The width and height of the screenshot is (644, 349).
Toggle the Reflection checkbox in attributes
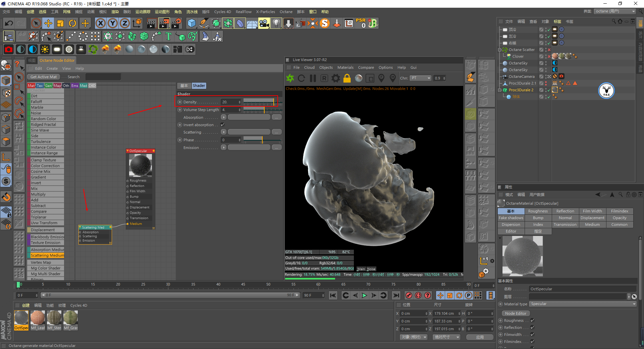pyautogui.click(x=532, y=328)
